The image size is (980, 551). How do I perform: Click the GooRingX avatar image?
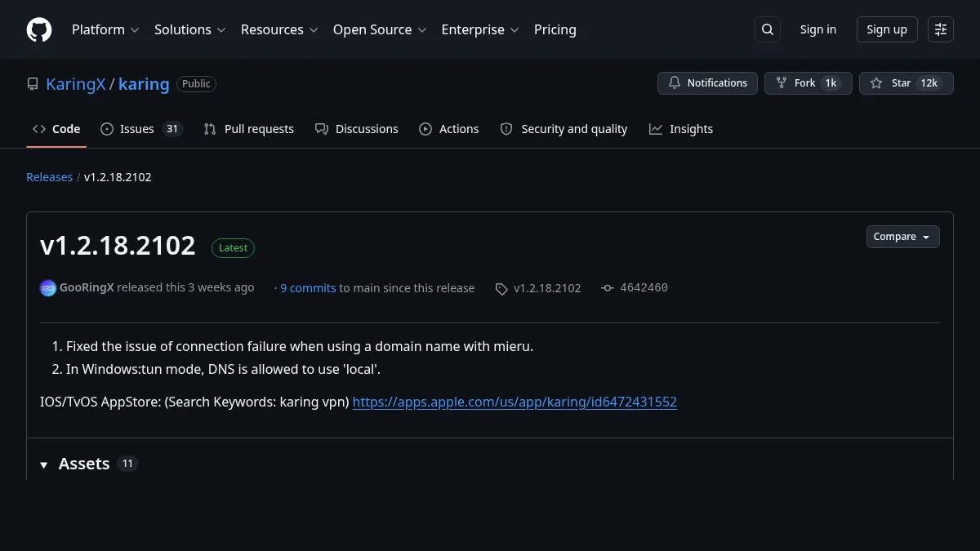(48, 287)
